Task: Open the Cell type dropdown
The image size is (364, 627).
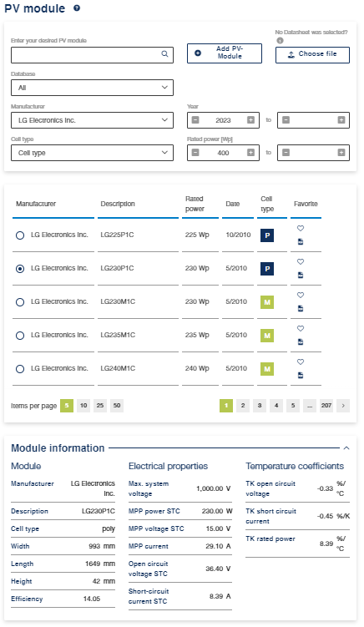Action: coord(92,153)
